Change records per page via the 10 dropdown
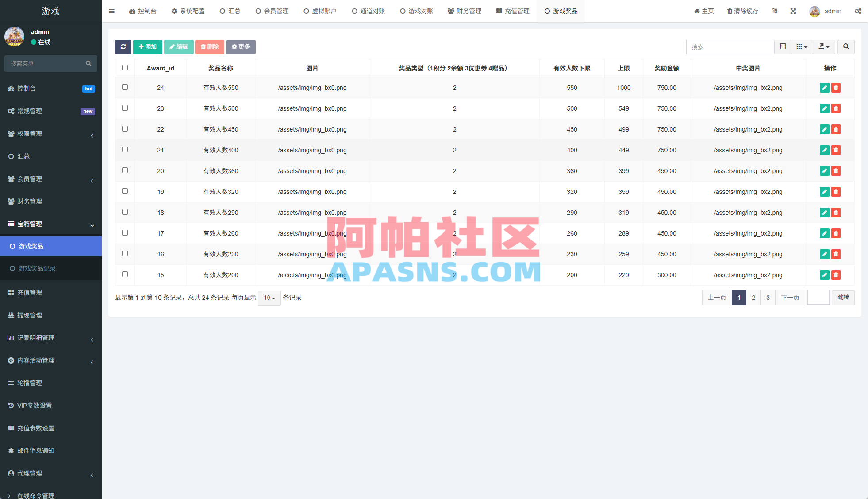Viewport: 868px width, 499px height. (x=269, y=298)
